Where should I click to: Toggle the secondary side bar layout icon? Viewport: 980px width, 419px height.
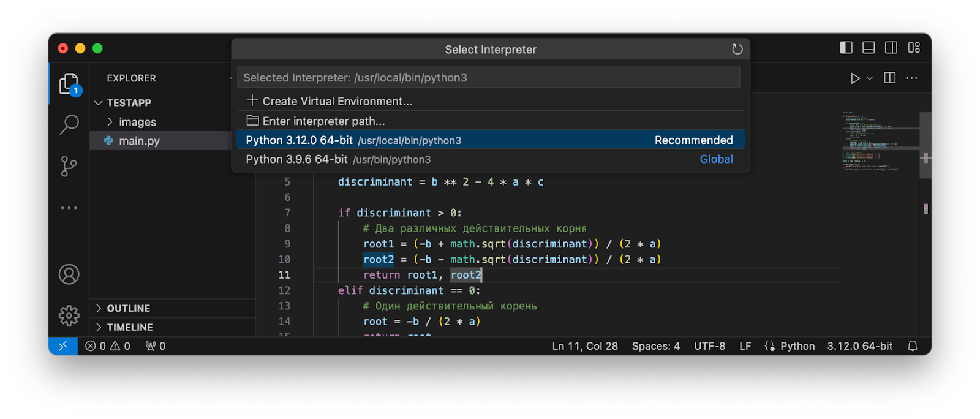pos(891,48)
